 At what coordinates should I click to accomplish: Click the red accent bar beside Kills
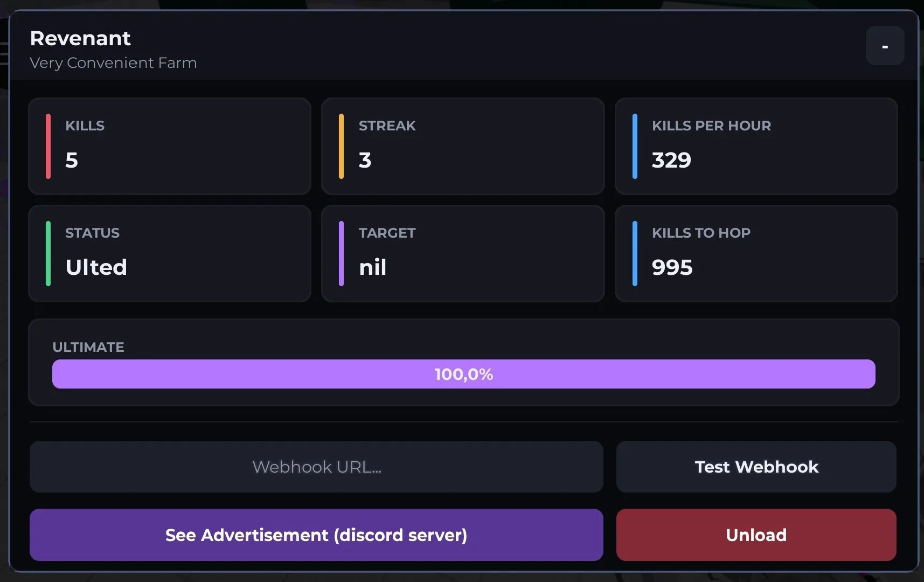point(48,146)
